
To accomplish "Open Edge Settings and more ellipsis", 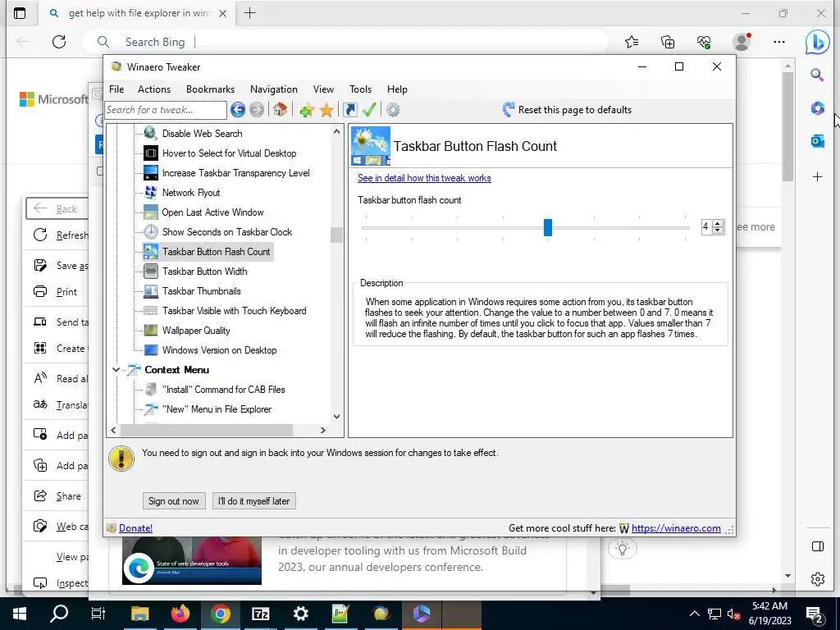I will [x=779, y=42].
